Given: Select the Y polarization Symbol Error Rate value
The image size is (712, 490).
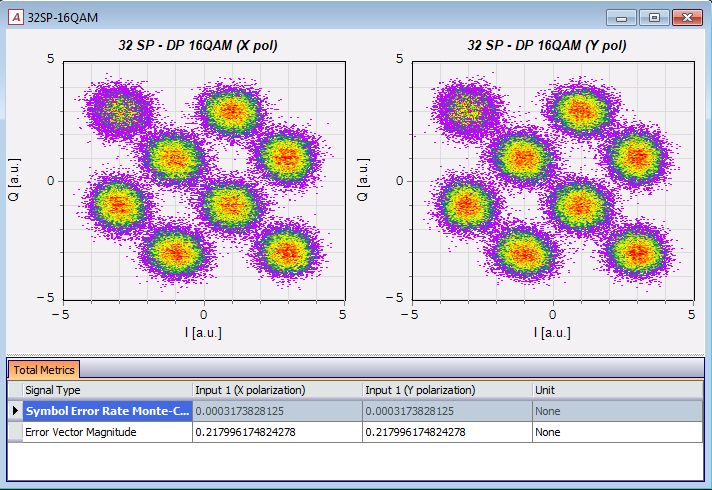Looking at the screenshot, I should 446,411.
